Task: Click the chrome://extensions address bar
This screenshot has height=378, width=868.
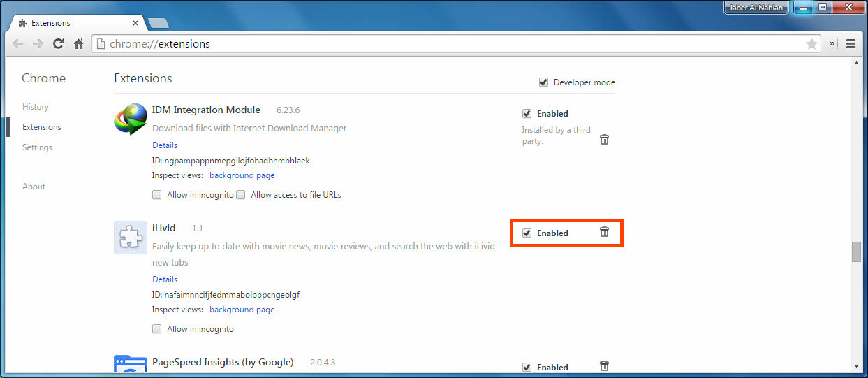Action: pyautogui.click(x=457, y=44)
